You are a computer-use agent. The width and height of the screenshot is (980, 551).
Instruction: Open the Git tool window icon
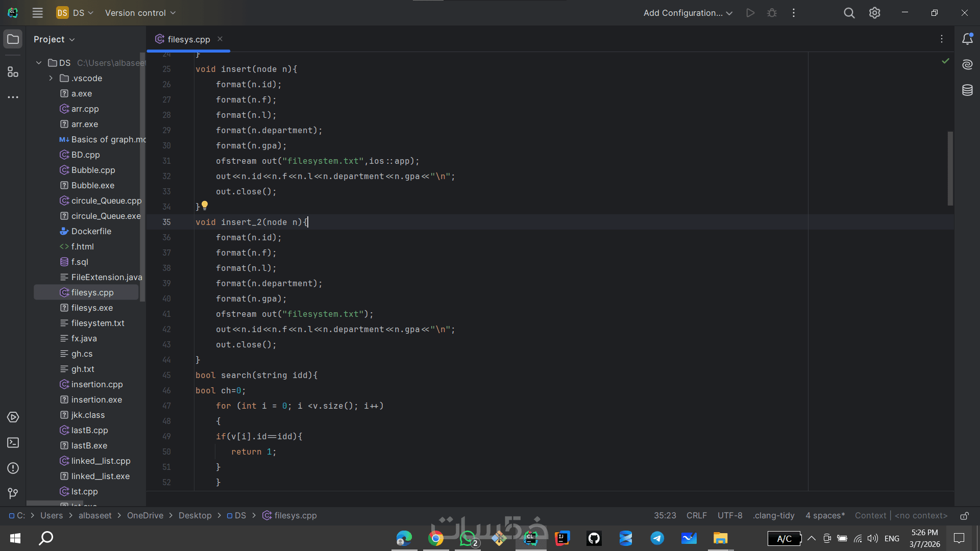pyautogui.click(x=13, y=493)
